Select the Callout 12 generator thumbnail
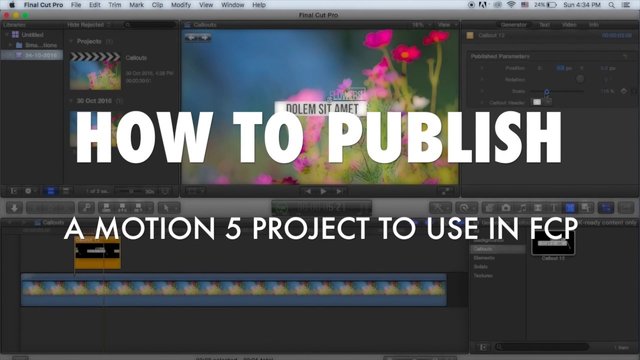The height and width of the screenshot is (360, 640). [x=553, y=243]
